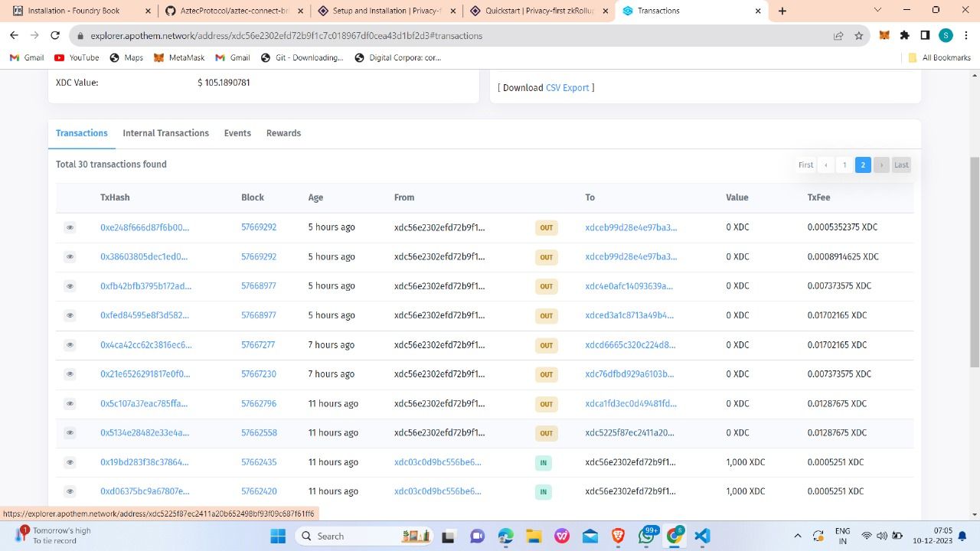The height and width of the screenshot is (551, 980).
Task: Click the eye icon for transaction 0xfb42bfb3795b172ad
Action: pos(70,286)
